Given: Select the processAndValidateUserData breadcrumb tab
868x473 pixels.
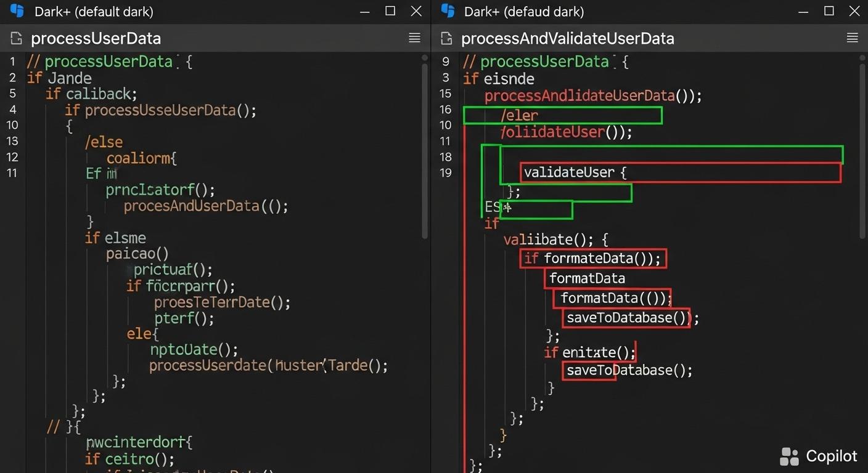Looking at the screenshot, I should (567, 38).
